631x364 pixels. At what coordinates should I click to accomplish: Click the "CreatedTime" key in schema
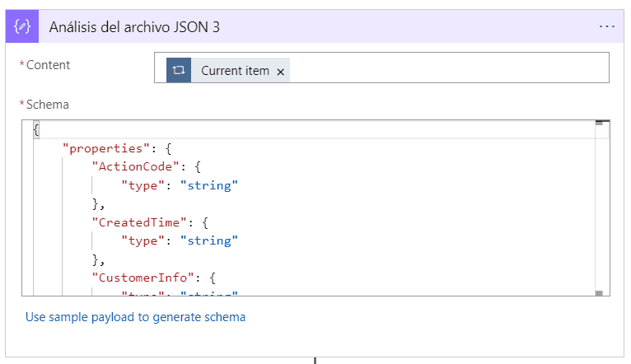[x=139, y=222]
